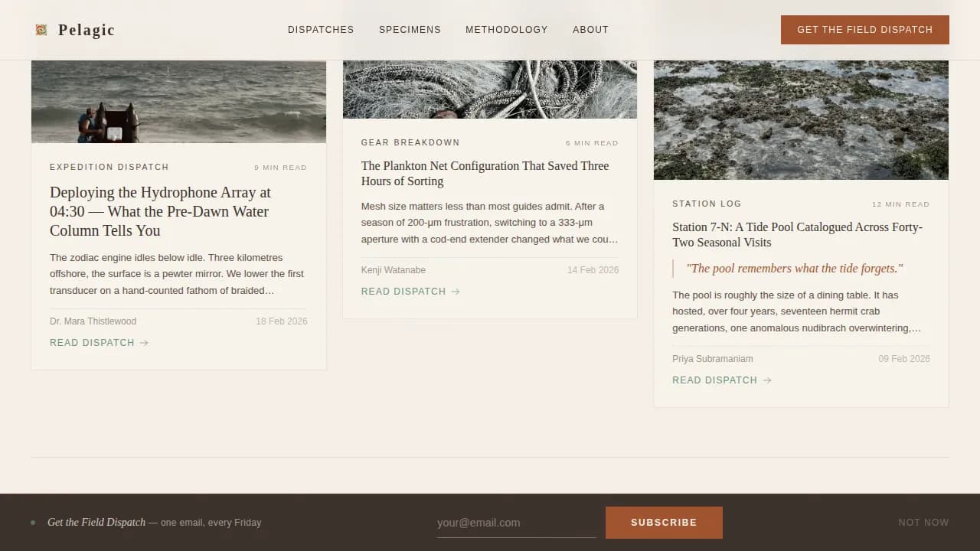Click the arrow icon beside hydrophone READ DISPATCH
This screenshot has width=980, height=551.
[144, 343]
